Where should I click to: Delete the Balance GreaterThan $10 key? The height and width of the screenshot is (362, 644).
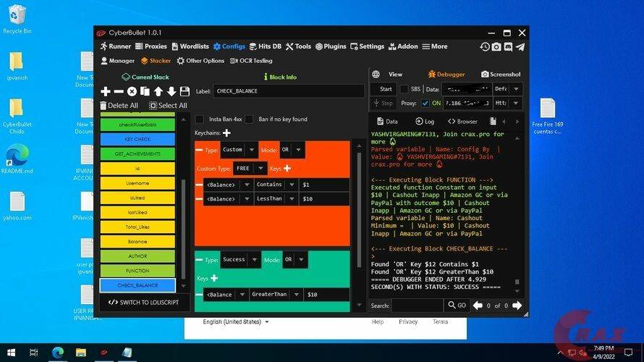click(x=199, y=295)
